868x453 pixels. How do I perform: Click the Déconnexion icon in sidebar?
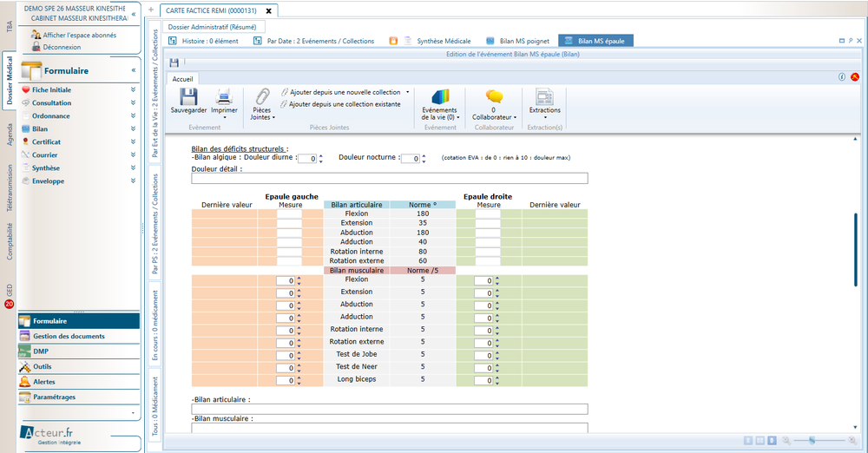[36, 47]
